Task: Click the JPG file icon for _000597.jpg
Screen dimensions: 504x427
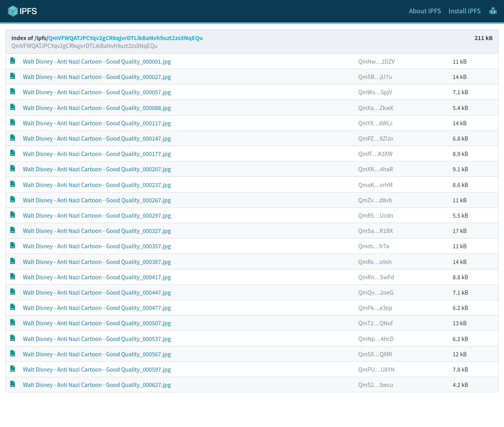Action: click(x=13, y=369)
